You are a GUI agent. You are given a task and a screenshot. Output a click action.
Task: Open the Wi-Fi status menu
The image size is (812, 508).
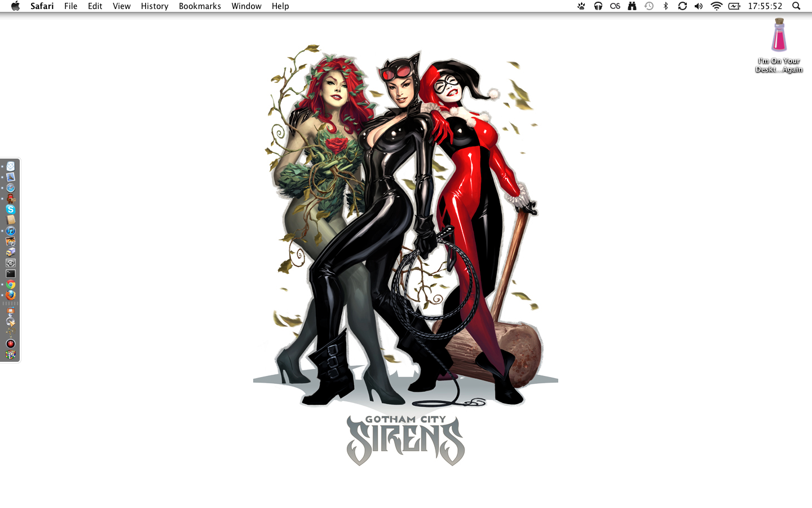tap(716, 6)
